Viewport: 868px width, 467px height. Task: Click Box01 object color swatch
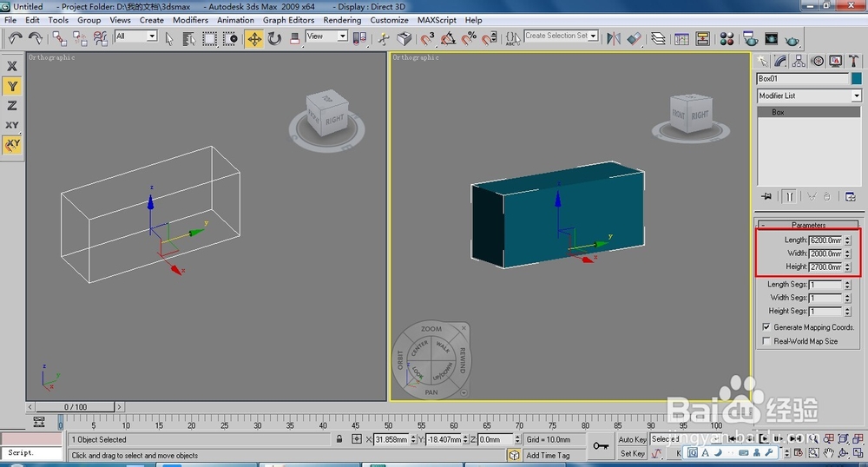(857, 79)
